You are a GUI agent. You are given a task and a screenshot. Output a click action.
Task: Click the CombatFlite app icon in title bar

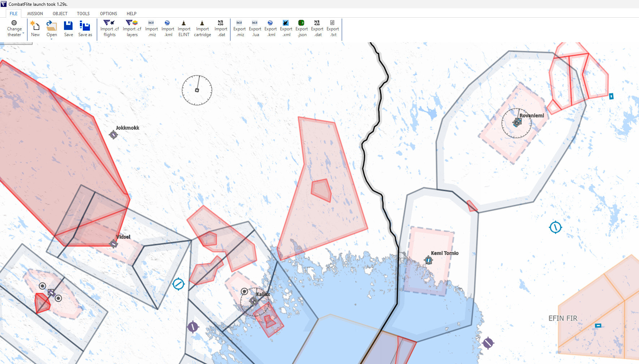coord(4,4)
